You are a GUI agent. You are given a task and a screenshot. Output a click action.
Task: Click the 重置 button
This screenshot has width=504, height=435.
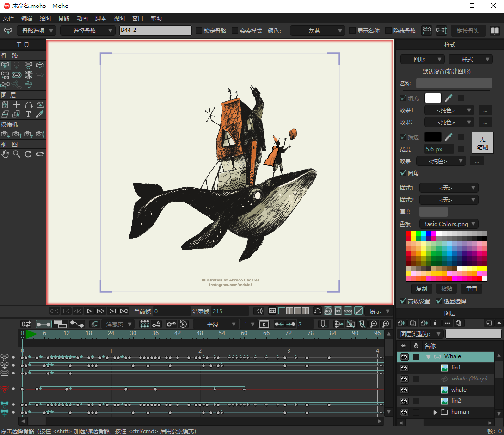coord(472,288)
